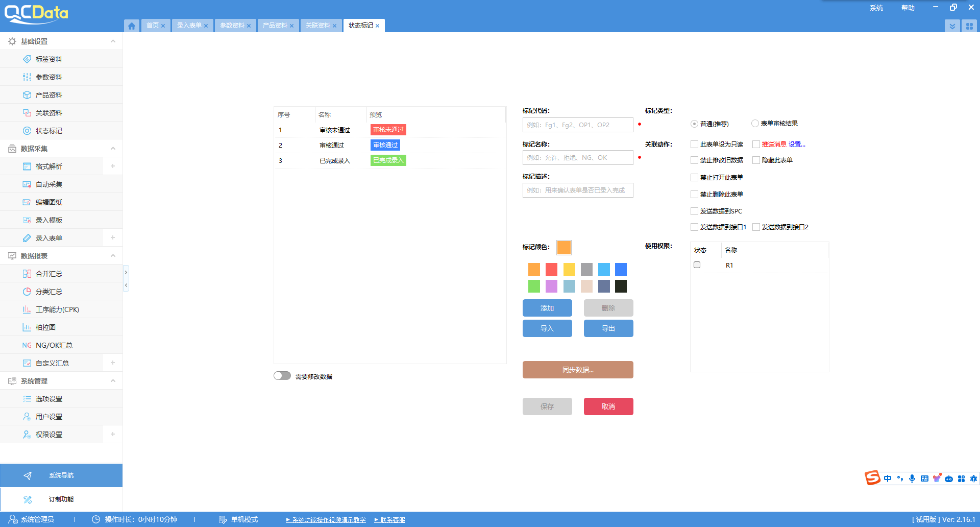Click the 同步数据 button
Viewport: 980px width, 527px height.
[578, 370]
